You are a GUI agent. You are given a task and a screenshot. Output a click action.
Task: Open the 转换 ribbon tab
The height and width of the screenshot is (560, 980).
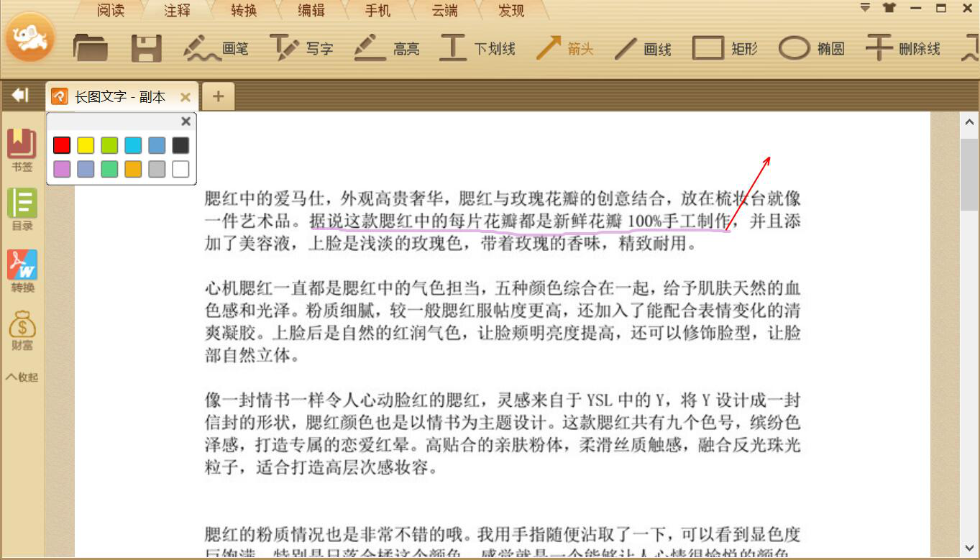(245, 10)
